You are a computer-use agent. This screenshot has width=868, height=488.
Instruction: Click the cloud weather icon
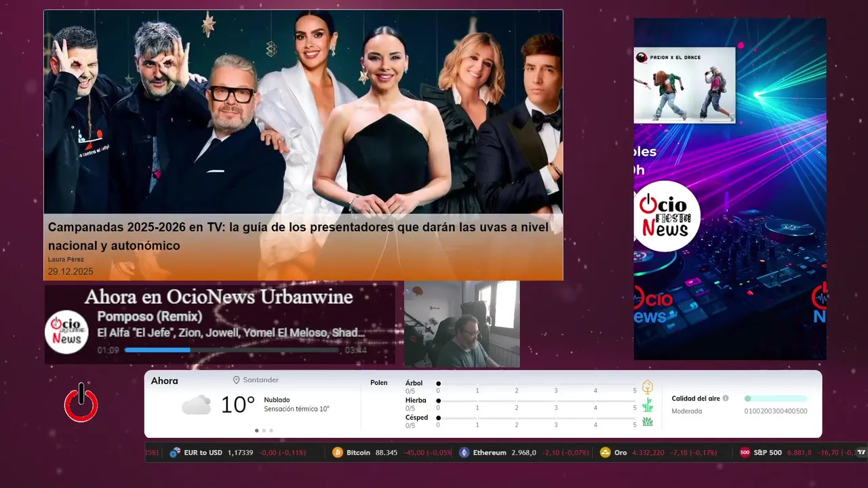tap(196, 405)
